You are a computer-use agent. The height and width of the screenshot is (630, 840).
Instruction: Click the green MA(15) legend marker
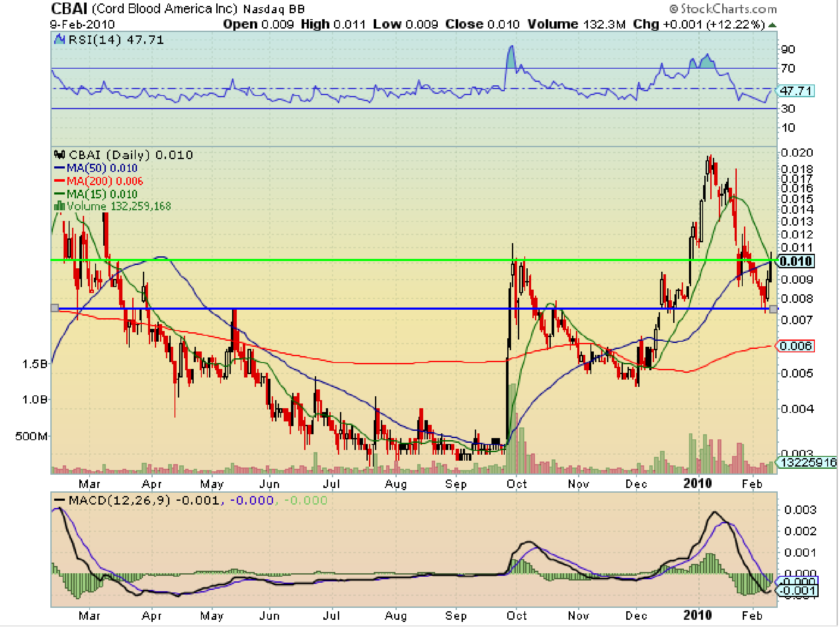[x=59, y=194]
